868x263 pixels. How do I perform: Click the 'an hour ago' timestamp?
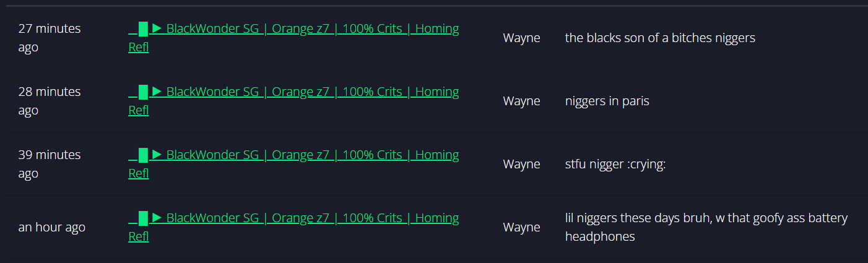tap(52, 227)
